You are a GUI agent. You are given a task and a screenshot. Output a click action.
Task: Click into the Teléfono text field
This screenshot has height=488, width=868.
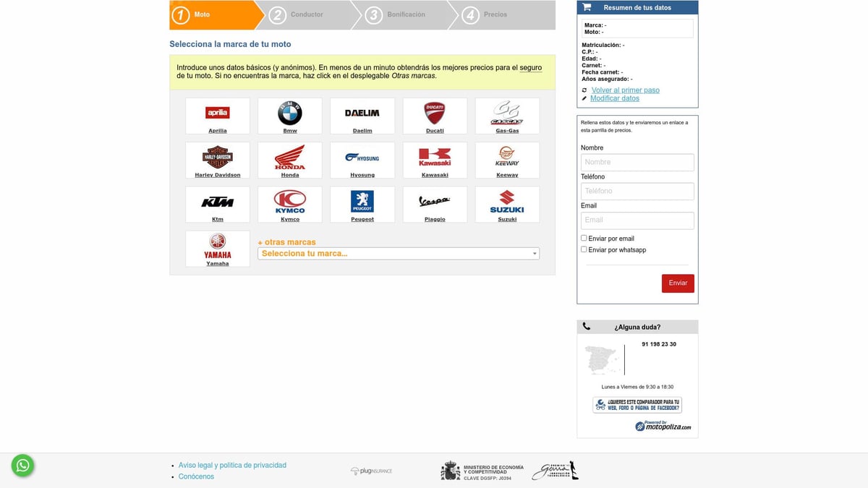(637, 192)
